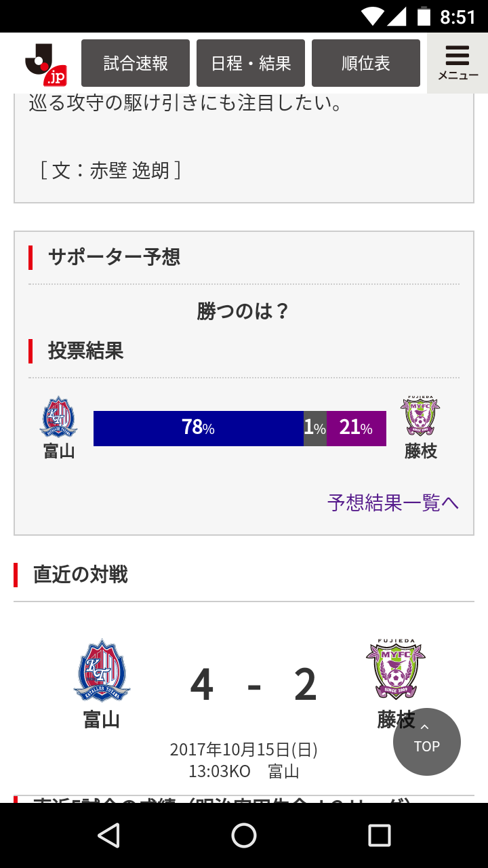Tap the large Toyama crest in recent matchup
This screenshot has width=488, height=868.
coord(102,670)
